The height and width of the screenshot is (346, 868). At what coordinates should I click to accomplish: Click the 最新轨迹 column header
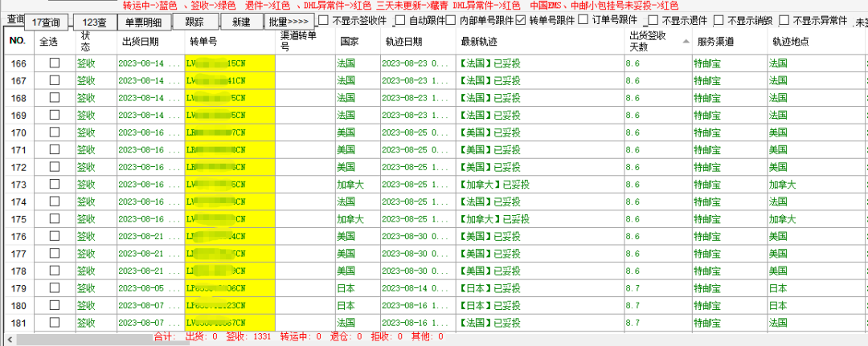point(541,42)
